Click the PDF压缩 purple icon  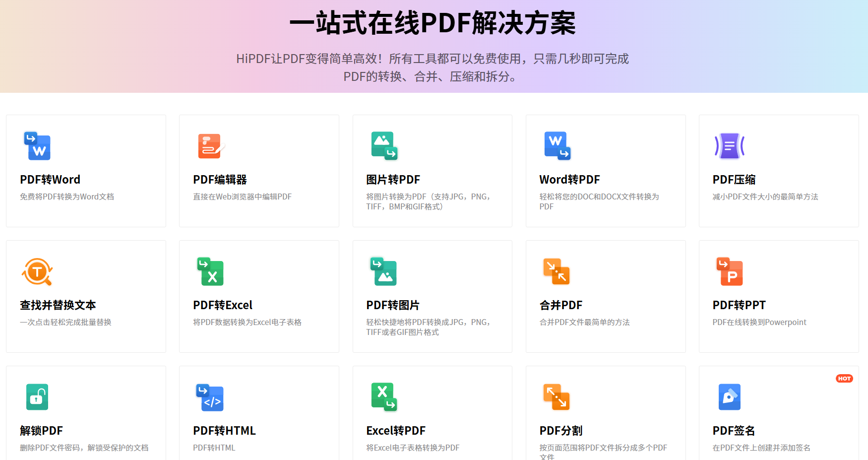tap(730, 146)
